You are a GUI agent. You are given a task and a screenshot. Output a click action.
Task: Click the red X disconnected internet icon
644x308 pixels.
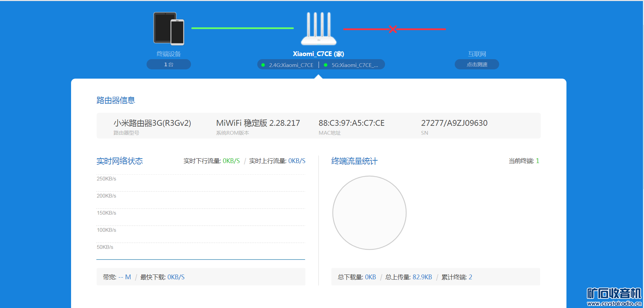393,29
